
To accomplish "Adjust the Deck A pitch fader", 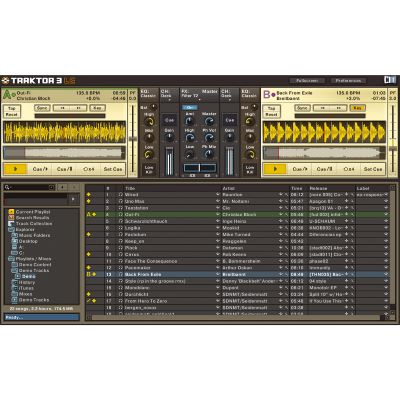I will point(133,139).
